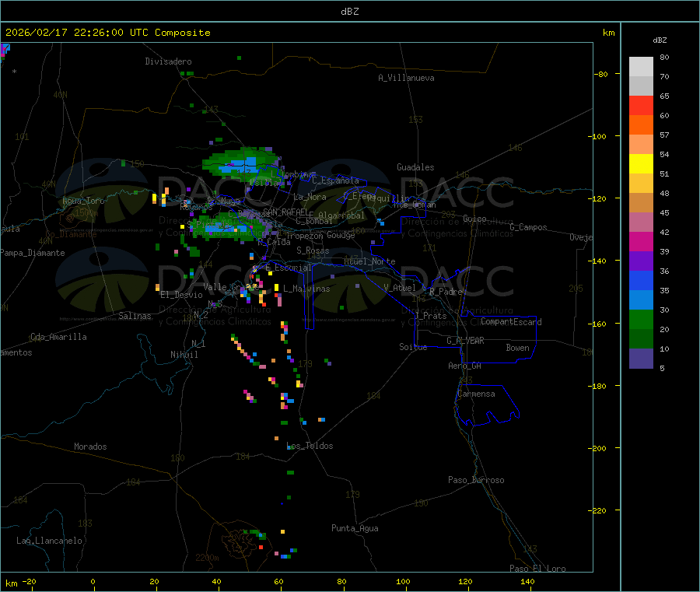This screenshot has height=592, width=700.
Task: Click the purple 36-39 dBZ legend swatch
Action: 641,261
